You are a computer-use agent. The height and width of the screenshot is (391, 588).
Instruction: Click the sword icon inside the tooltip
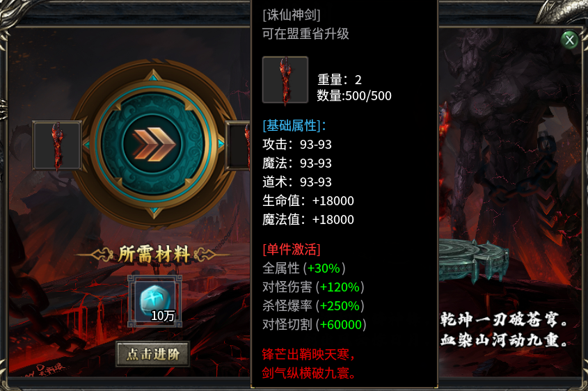(285, 79)
